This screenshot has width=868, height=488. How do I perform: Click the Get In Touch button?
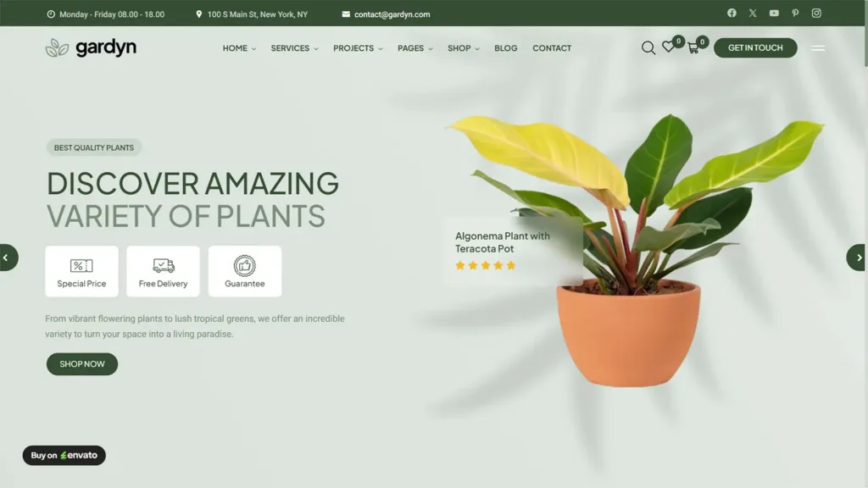click(755, 47)
